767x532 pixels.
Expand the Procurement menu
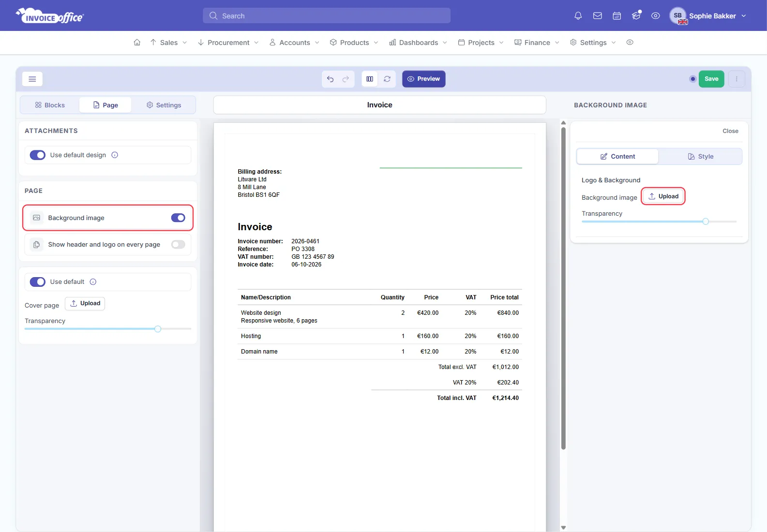[228, 43]
